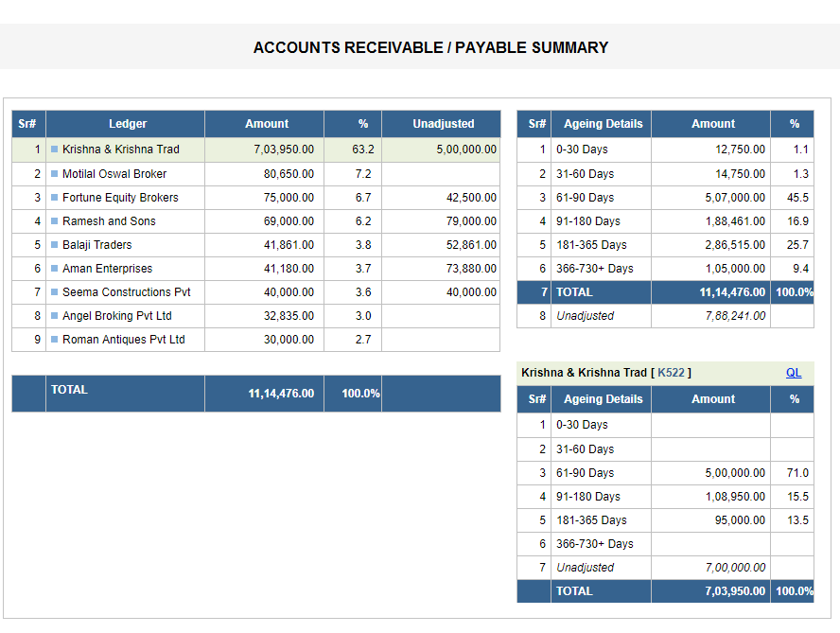Click ageing amount 14,750.00 for 31-60 Days
Screen dimensions: 840x633
tap(741, 174)
